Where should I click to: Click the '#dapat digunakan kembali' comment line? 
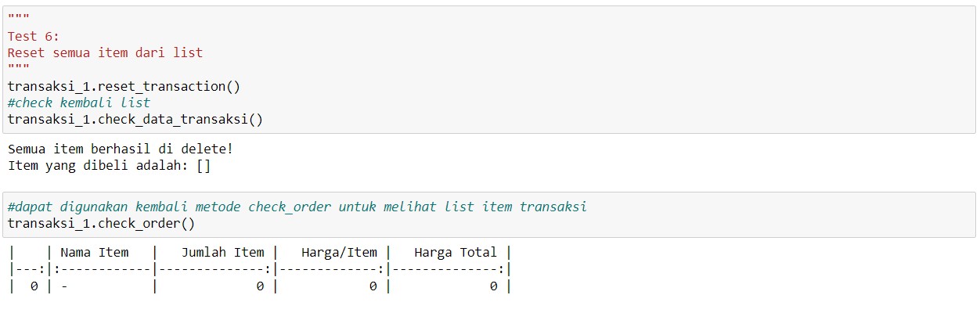[x=297, y=207]
